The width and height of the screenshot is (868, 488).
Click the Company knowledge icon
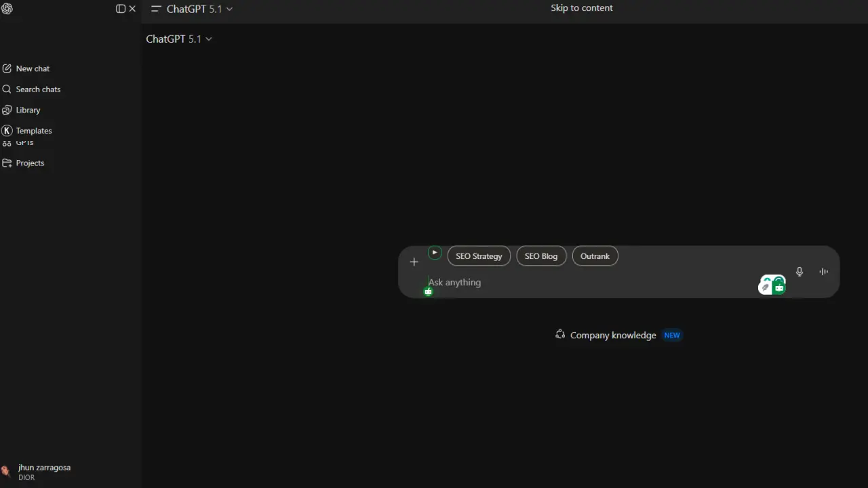tap(560, 334)
